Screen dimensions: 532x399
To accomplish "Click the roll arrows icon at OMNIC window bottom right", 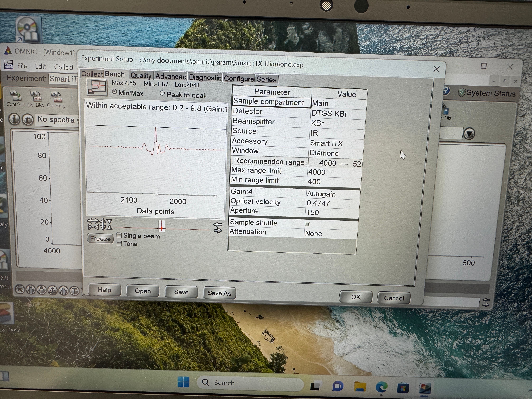I will [486, 303].
